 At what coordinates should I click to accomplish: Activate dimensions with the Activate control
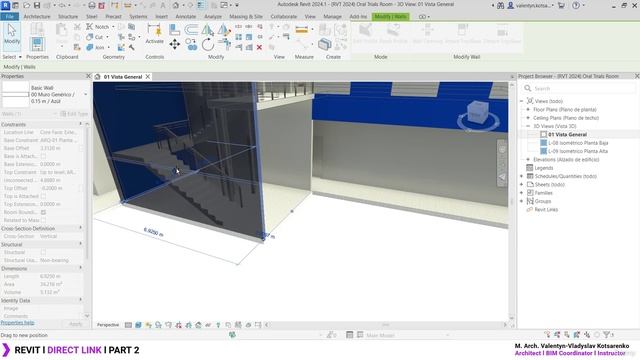pos(154,34)
